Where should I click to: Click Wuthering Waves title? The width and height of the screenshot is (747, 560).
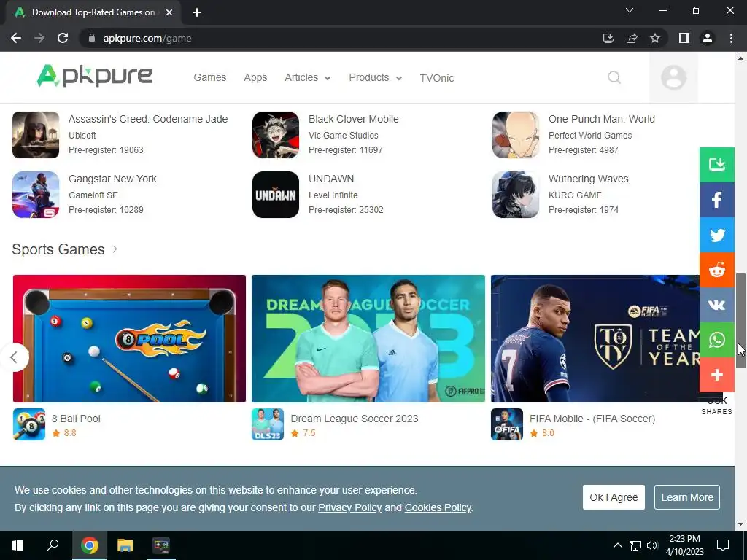pyautogui.click(x=588, y=179)
